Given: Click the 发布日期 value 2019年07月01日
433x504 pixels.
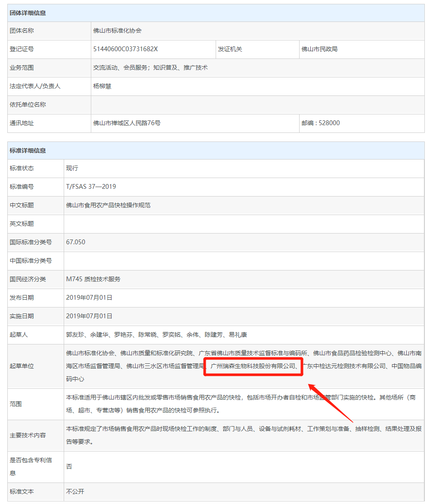Looking at the screenshot, I should pyautogui.click(x=89, y=298).
